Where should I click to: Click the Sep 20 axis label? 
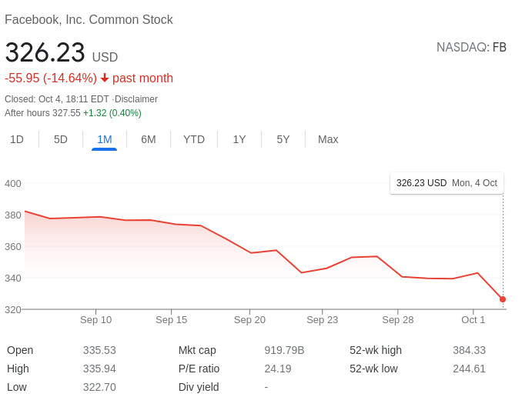(x=249, y=320)
